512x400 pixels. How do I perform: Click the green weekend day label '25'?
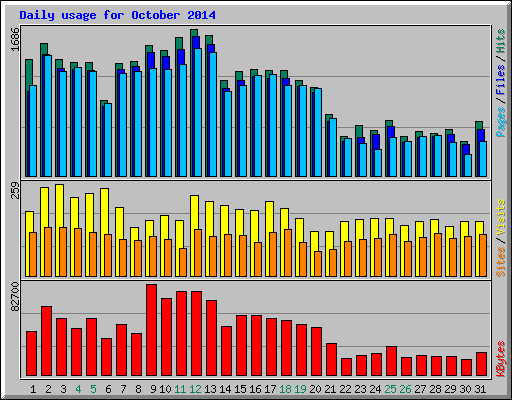tap(390, 389)
